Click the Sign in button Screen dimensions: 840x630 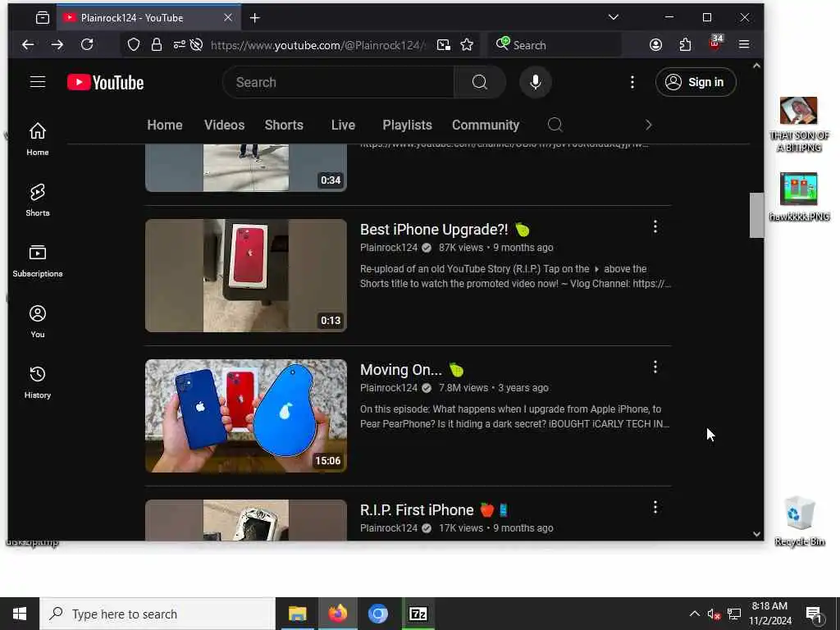[x=696, y=82]
